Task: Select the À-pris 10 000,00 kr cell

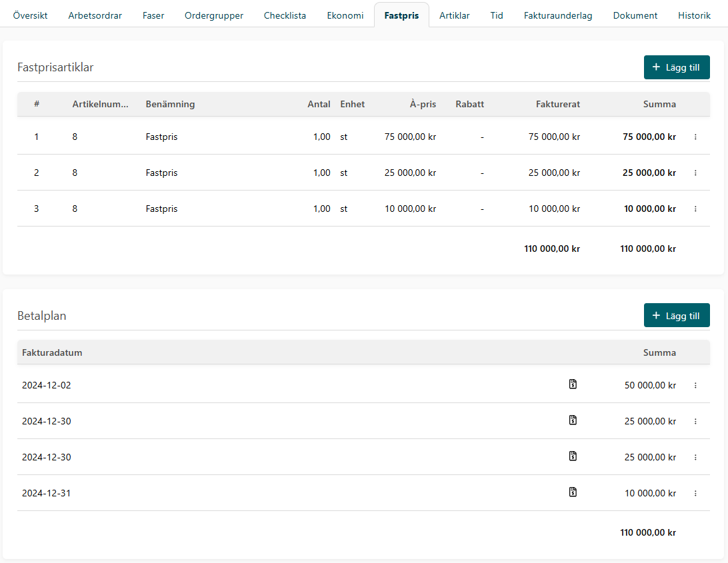Action: tap(410, 209)
